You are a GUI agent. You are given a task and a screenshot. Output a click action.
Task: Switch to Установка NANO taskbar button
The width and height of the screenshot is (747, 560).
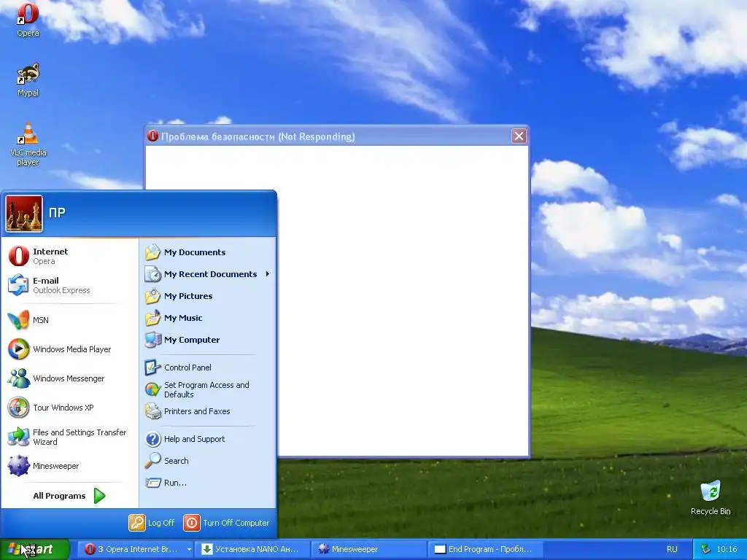click(x=253, y=549)
